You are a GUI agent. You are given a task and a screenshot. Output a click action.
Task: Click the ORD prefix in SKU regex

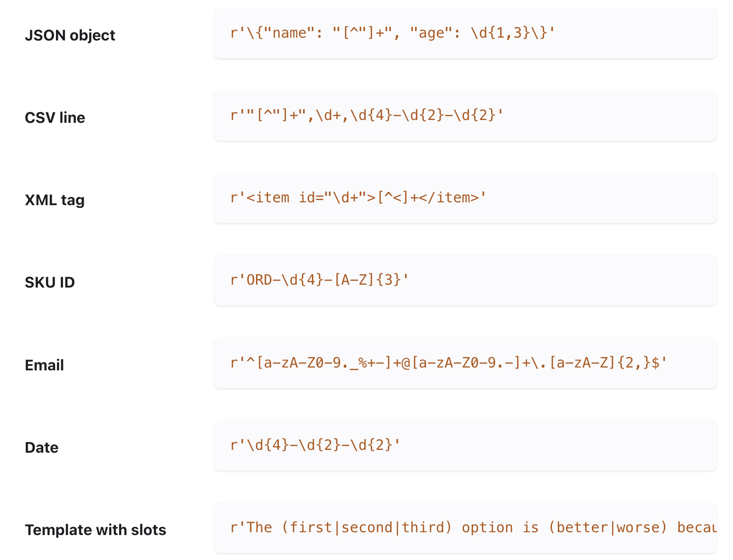coord(259,280)
